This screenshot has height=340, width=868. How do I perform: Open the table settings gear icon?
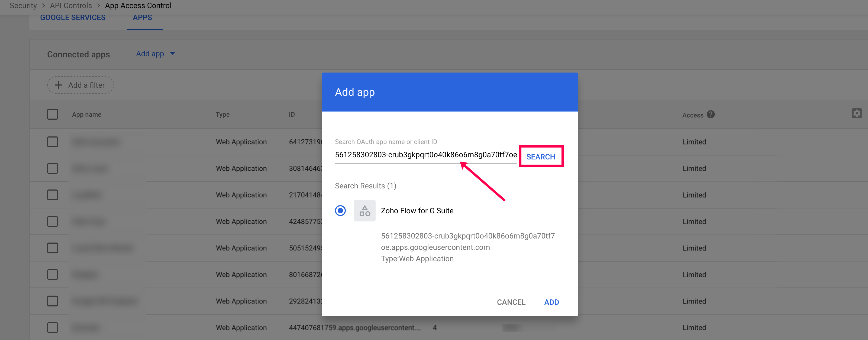tap(857, 113)
